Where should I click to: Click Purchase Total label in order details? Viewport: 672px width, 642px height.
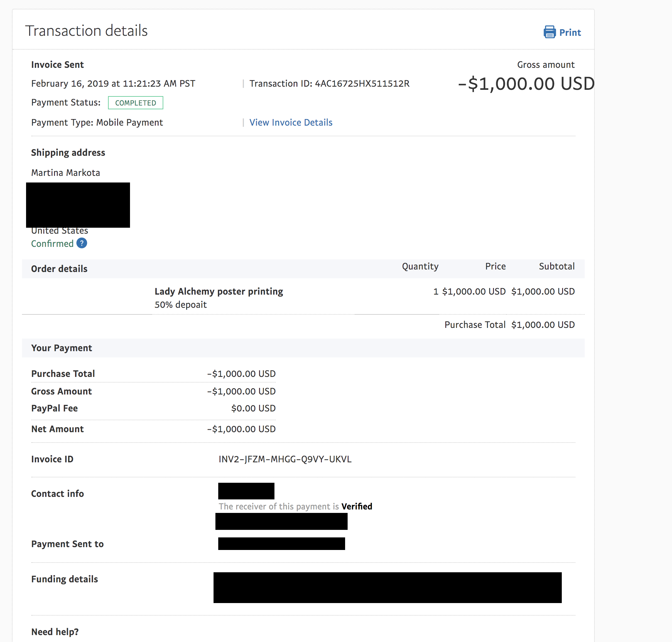pyautogui.click(x=475, y=325)
